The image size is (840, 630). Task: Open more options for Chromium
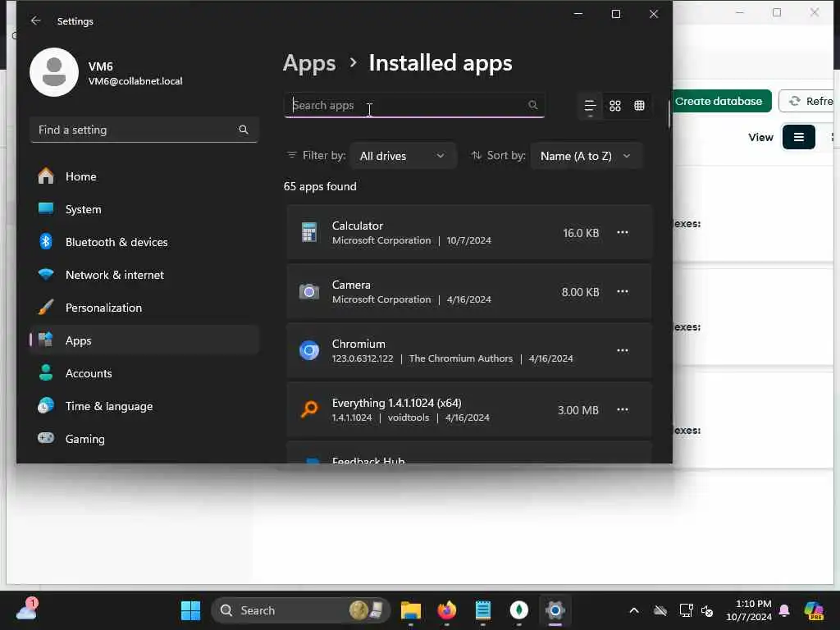coord(622,350)
